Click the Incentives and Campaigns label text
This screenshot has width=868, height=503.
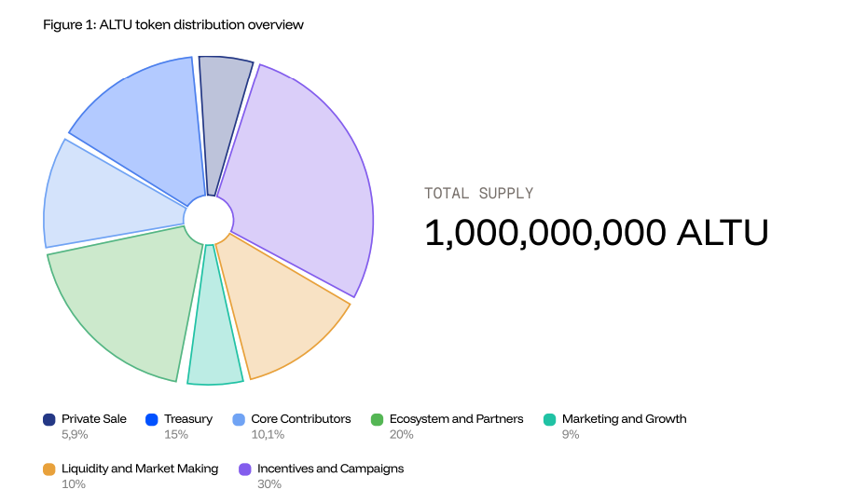(330, 469)
